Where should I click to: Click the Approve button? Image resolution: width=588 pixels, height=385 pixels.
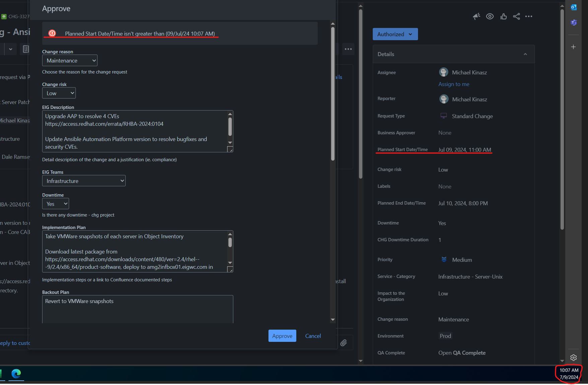point(282,336)
